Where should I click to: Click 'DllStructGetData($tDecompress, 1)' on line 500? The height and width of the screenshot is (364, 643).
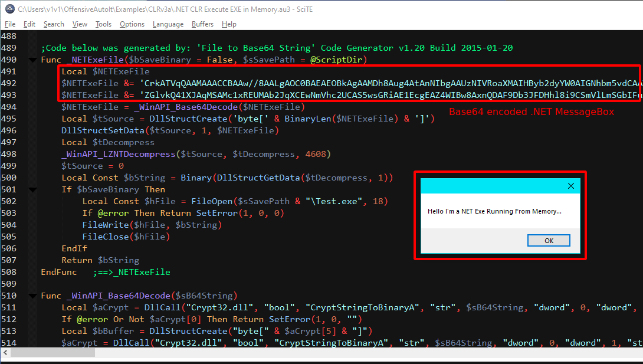point(302,178)
